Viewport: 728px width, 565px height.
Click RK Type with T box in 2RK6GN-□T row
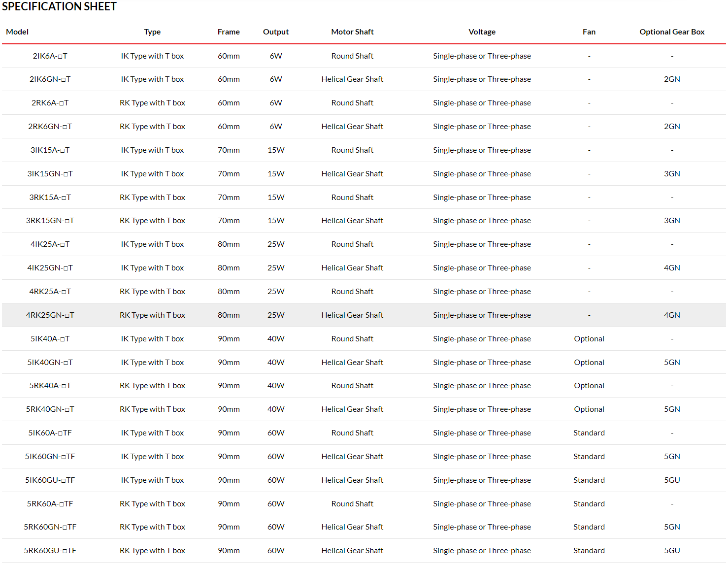pyautogui.click(x=152, y=127)
